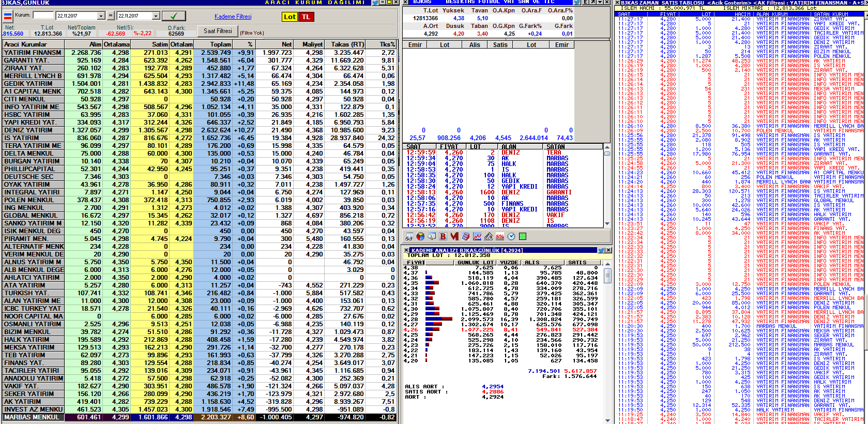The width and height of the screenshot is (868, 424).
Task: Open the Kademe Filtresi link
Action: tap(233, 17)
